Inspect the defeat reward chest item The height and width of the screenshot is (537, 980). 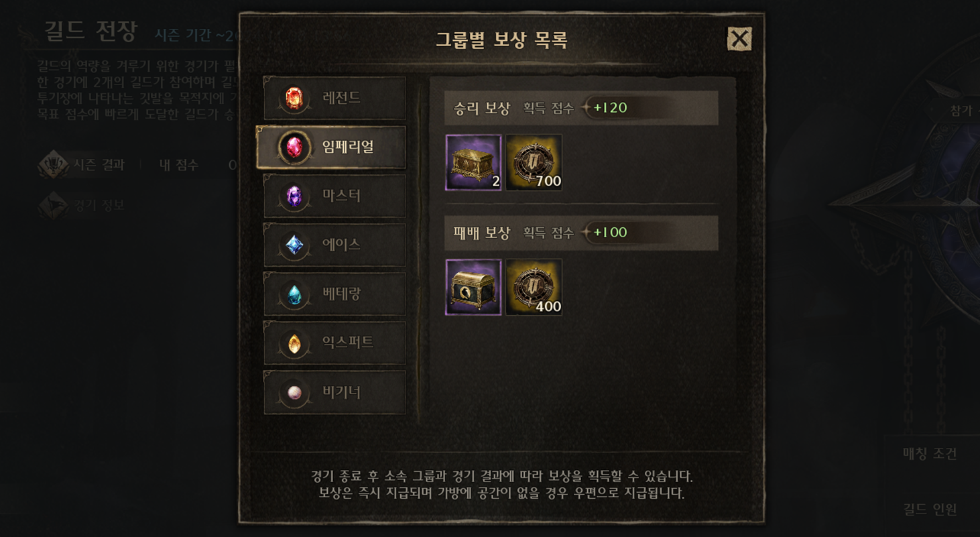pyautogui.click(x=473, y=287)
